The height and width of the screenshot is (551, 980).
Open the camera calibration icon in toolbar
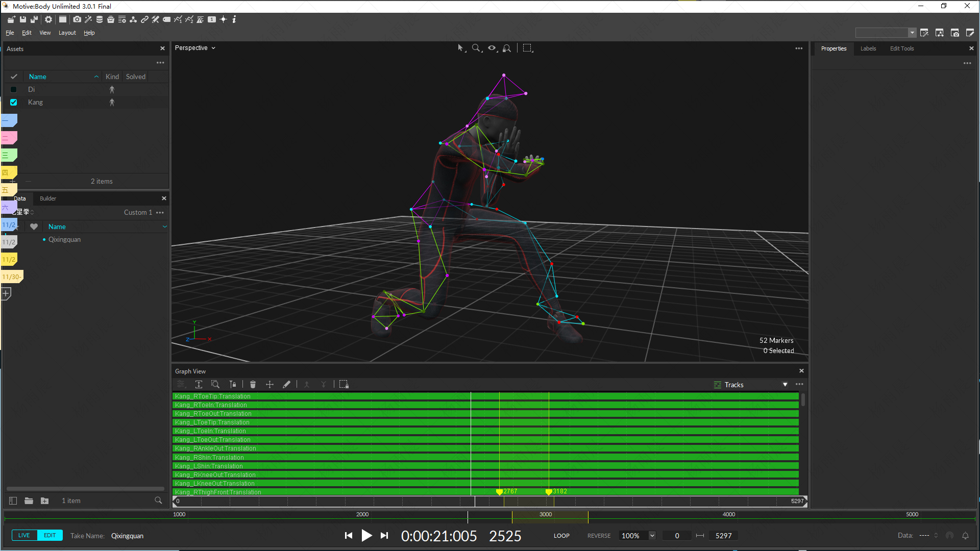point(77,19)
